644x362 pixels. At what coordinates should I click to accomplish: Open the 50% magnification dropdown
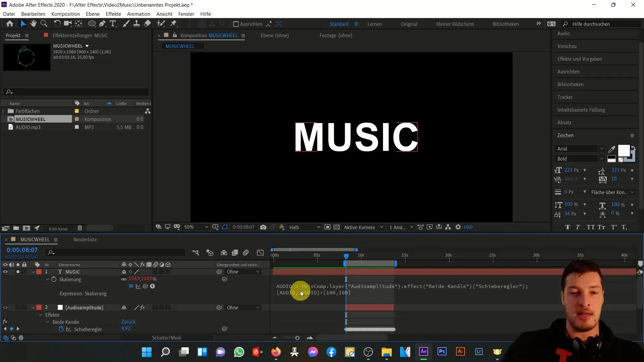point(196,227)
